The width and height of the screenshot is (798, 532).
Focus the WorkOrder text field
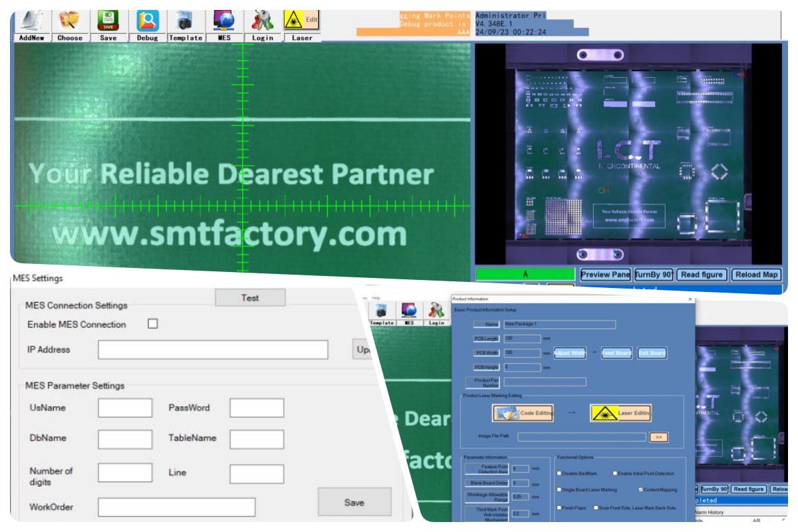tap(176, 507)
